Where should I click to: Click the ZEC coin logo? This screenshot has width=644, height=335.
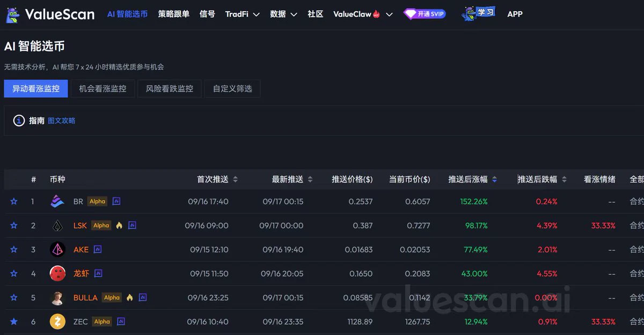(57, 322)
